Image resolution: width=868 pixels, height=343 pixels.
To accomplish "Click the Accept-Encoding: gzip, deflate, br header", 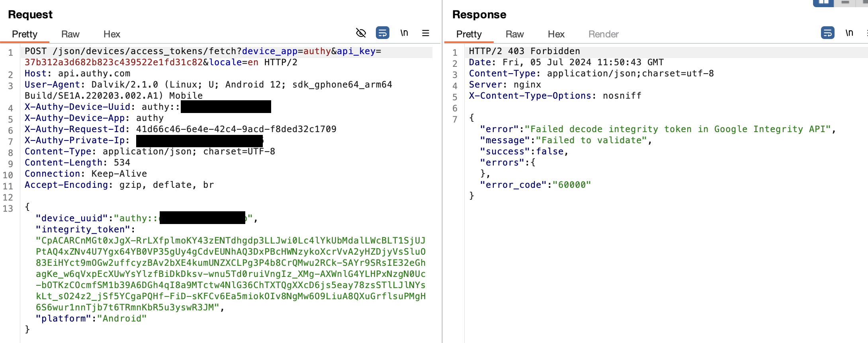I will click(x=119, y=185).
